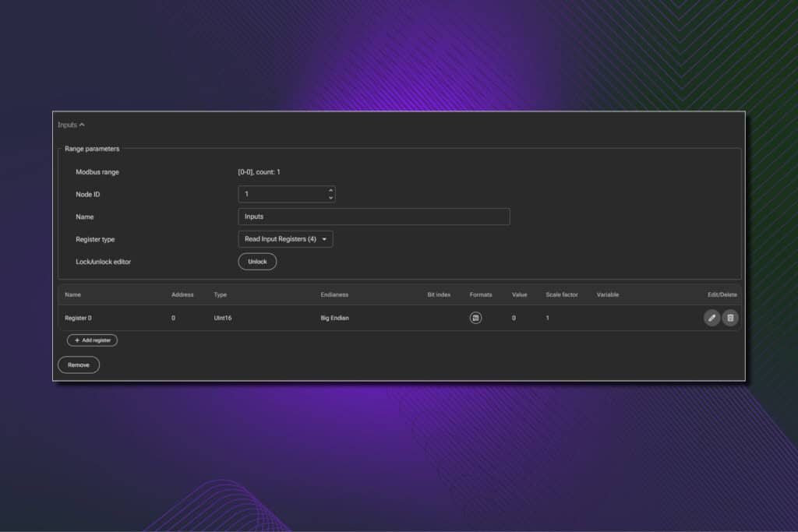Screen dimensions: 798x532
Task: Focus the Node ID number field
Action: (x=287, y=194)
